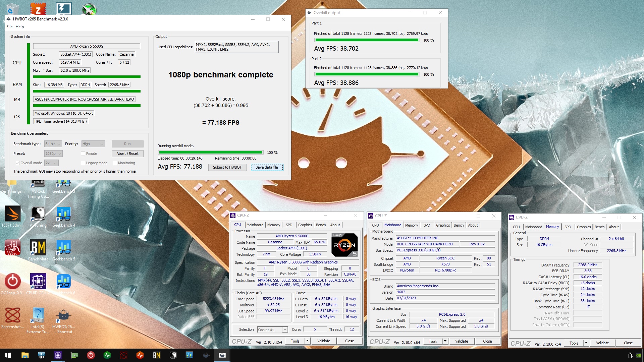Open the Windows Start menu
The height and width of the screenshot is (362, 644).
8,355
